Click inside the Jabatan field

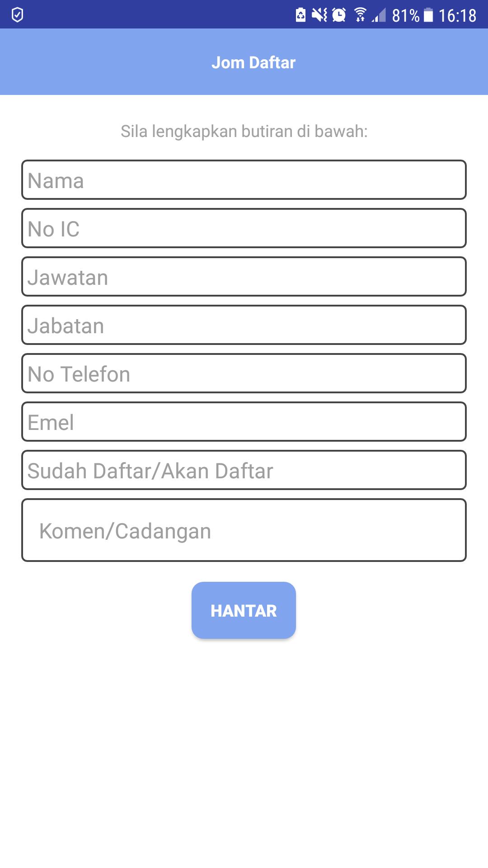point(244,325)
